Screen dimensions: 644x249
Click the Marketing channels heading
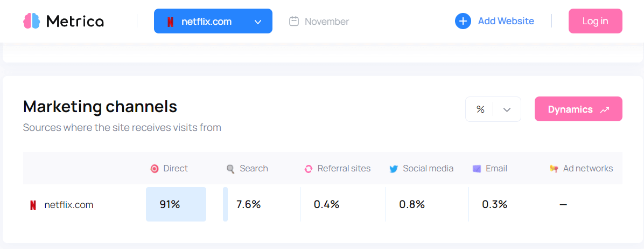[100, 107]
